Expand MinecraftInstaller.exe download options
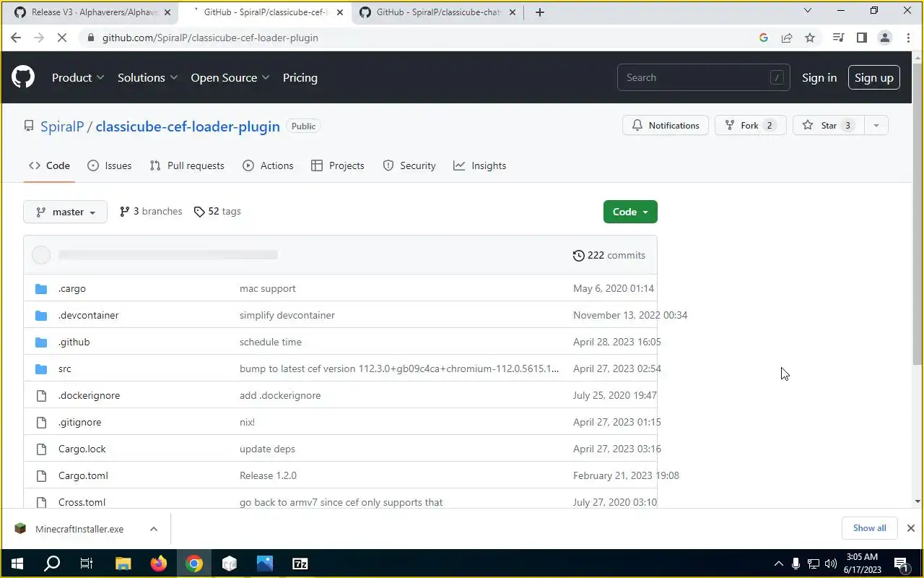Viewport: 924px width, 578px height. click(x=154, y=529)
